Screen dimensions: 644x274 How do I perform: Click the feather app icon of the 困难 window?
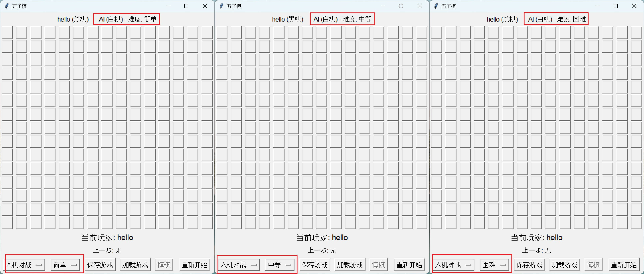[436, 6]
